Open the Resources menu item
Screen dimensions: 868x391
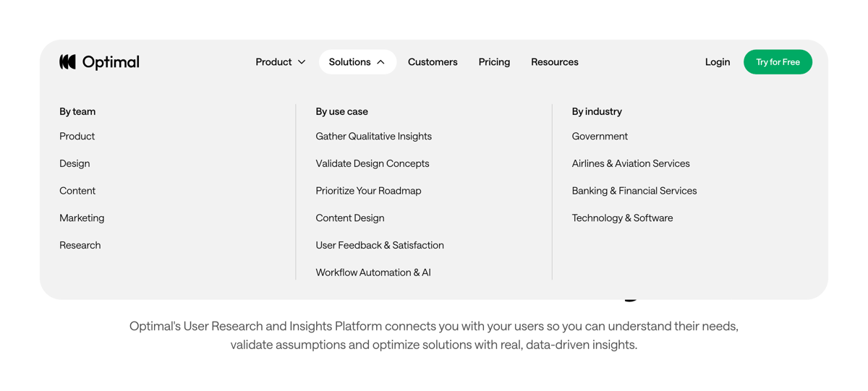click(554, 62)
